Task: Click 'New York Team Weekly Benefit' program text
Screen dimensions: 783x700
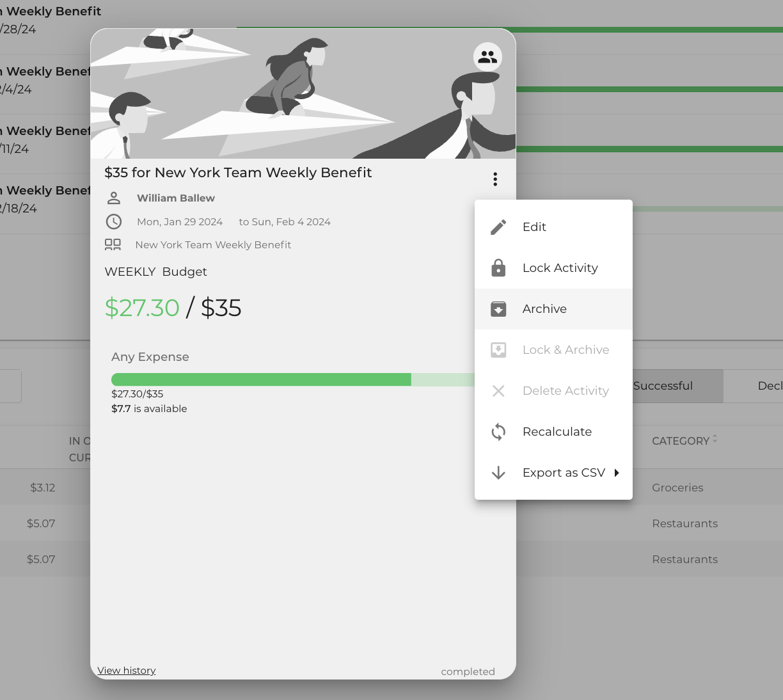Action: 213,245
